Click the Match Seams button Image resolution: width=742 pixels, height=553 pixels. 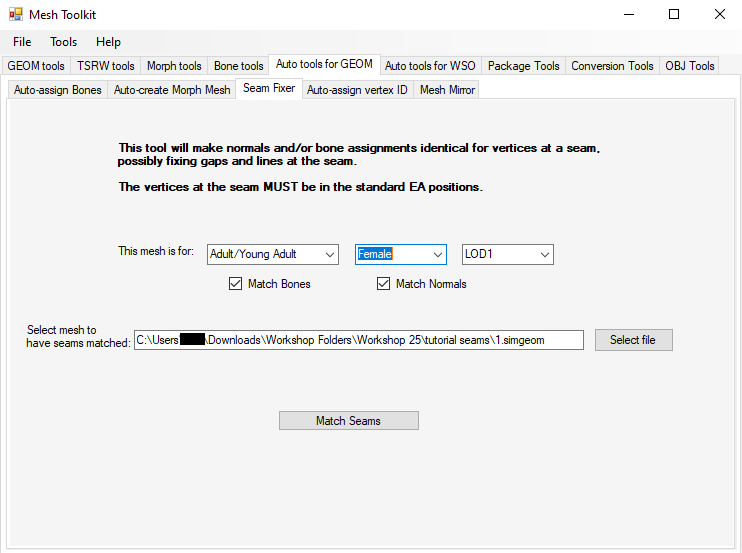(x=349, y=421)
